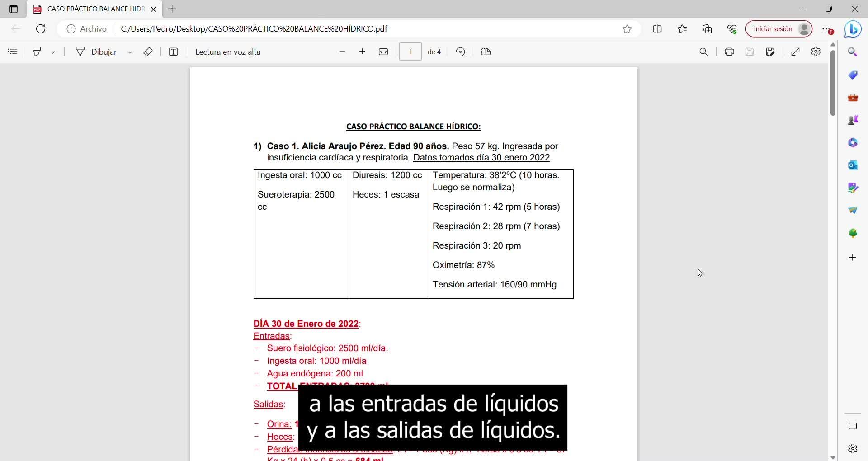Expand Dibujar pen options dropdown

point(130,52)
